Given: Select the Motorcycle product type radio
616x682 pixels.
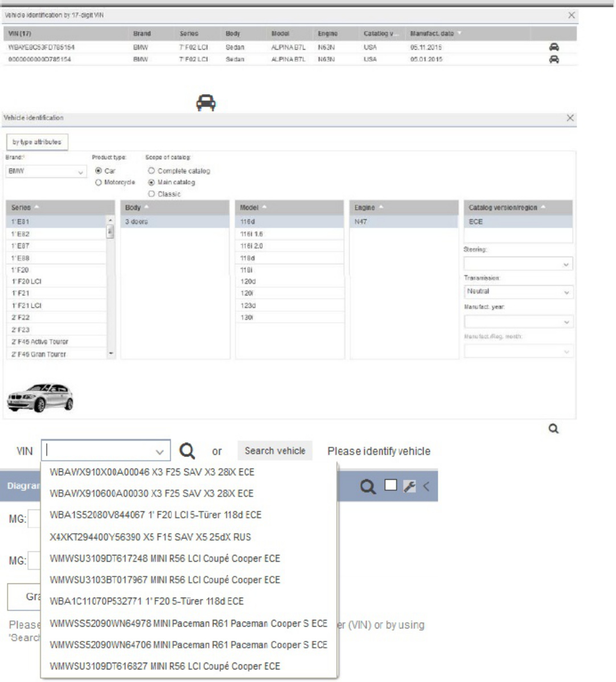Looking at the screenshot, I should pyautogui.click(x=98, y=182).
